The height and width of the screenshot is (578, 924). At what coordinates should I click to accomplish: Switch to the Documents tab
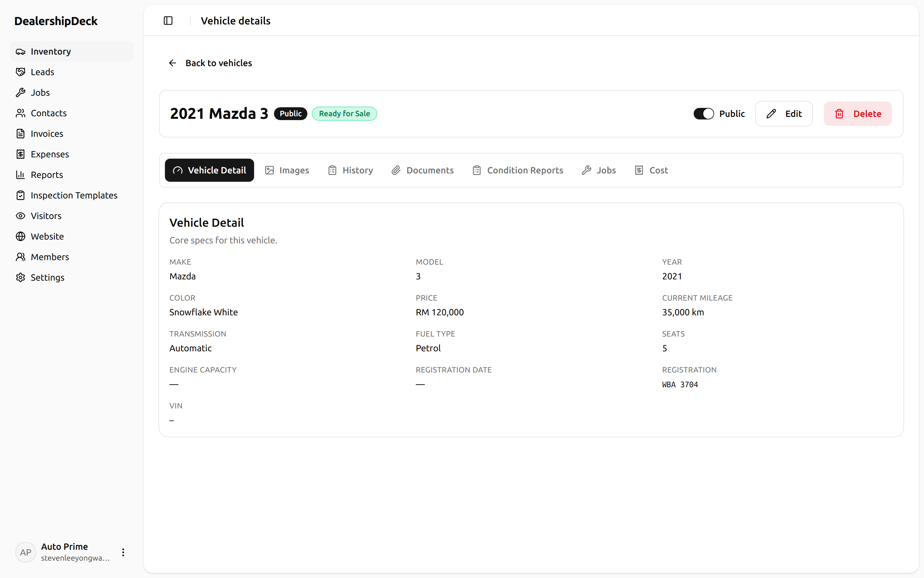click(423, 170)
